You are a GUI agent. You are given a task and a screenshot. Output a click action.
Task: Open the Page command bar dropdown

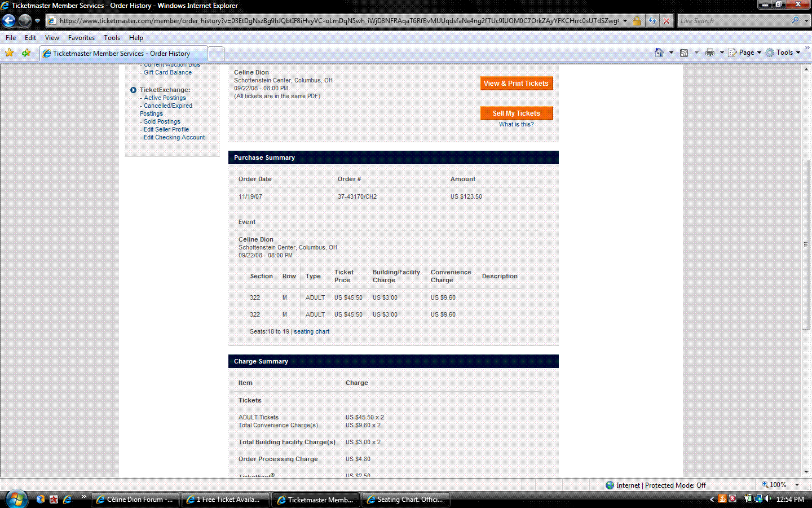click(x=745, y=52)
